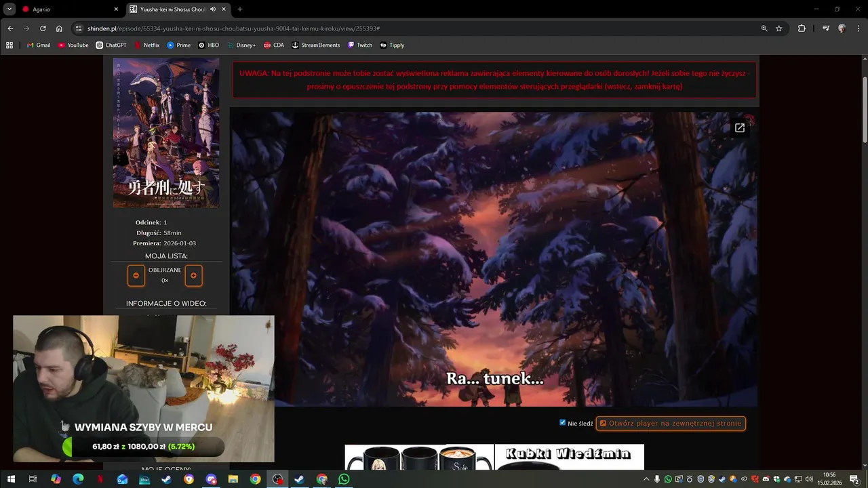Viewport: 868px width, 488px height.
Task: Open the Prime bookmark
Action: [178, 45]
